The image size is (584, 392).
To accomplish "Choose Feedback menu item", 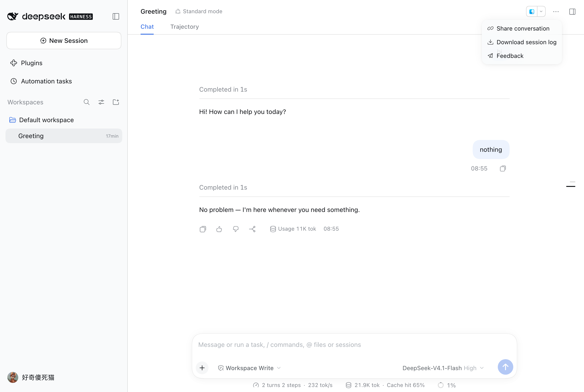I will click(522, 56).
